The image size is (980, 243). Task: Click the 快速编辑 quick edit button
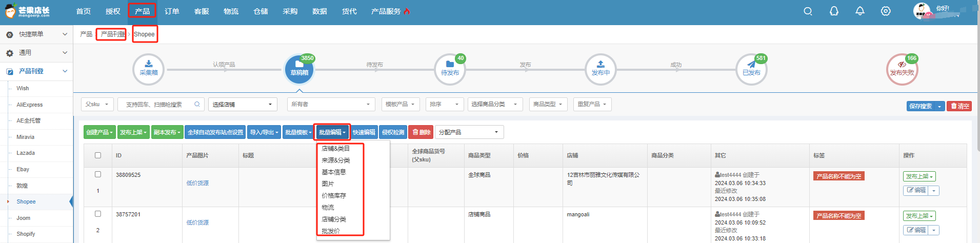(x=364, y=132)
